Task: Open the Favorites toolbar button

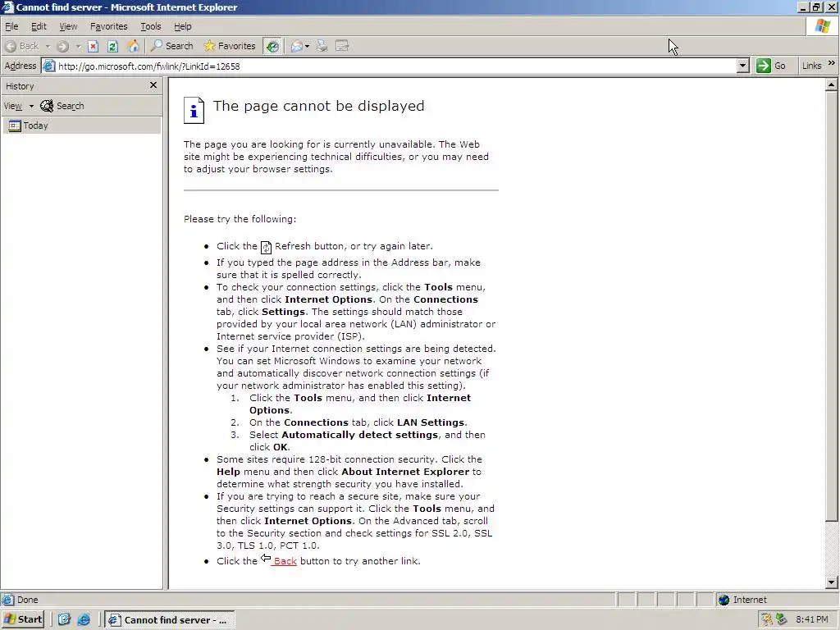Action: click(x=230, y=46)
